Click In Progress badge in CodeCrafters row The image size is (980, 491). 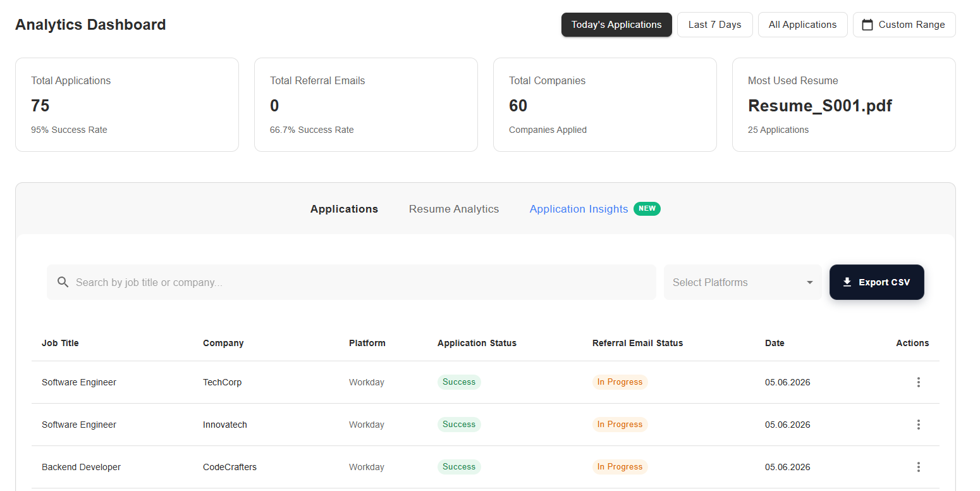(620, 467)
